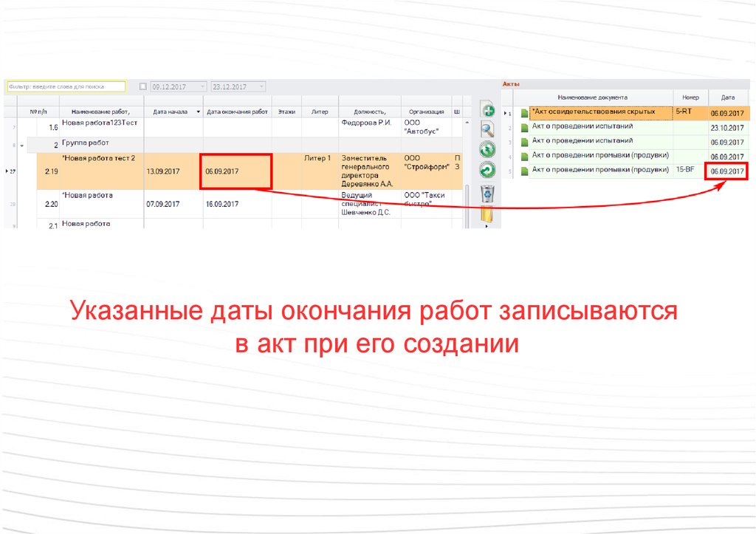Click the Этажи column header

[287, 112]
